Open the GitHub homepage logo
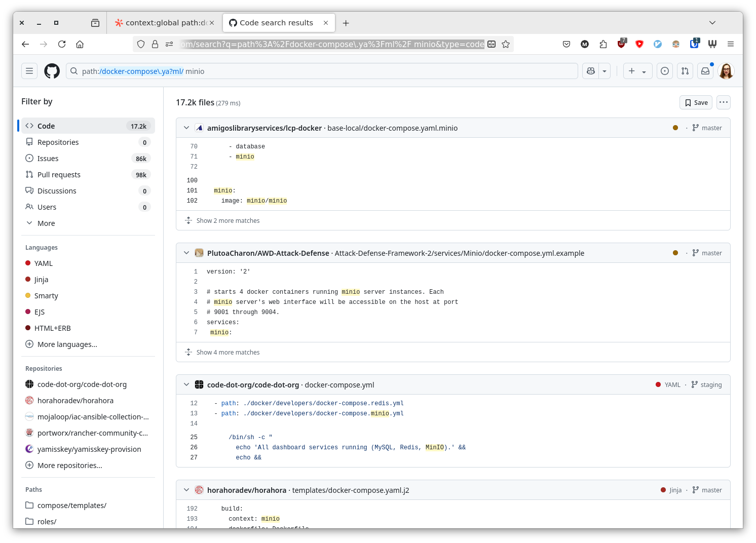The width and height of the screenshot is (756, 543). tap(52, 71)
